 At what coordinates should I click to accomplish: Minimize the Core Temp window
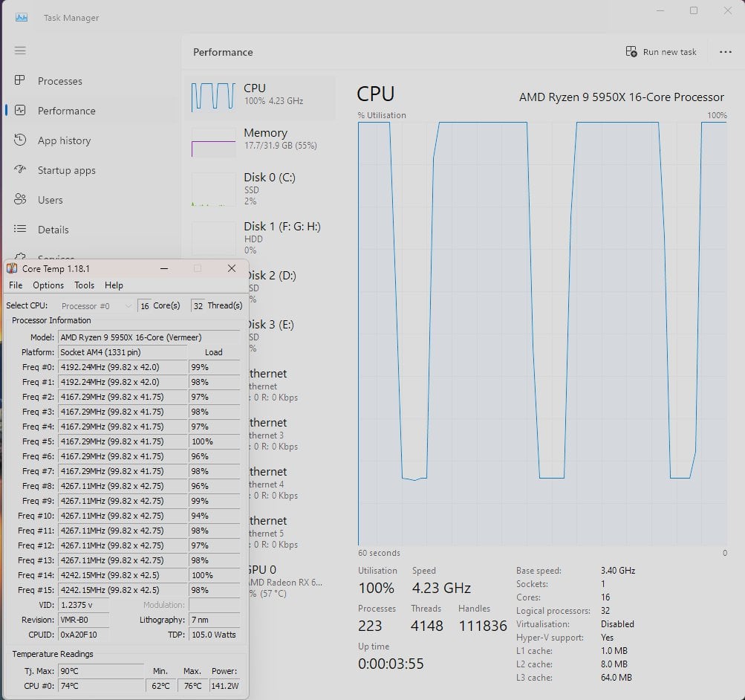(164, 268)
